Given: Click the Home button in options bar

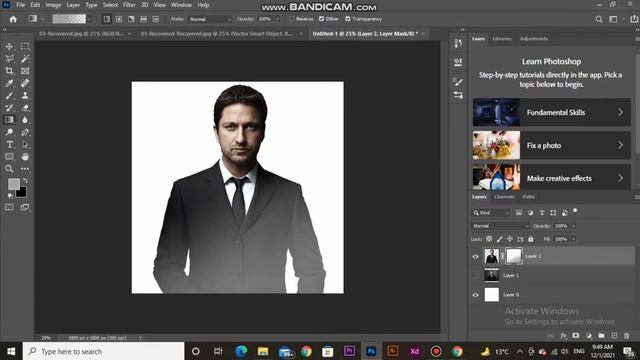Looking at the screenshot, I should pyautogui.click(x=13, y=19).
